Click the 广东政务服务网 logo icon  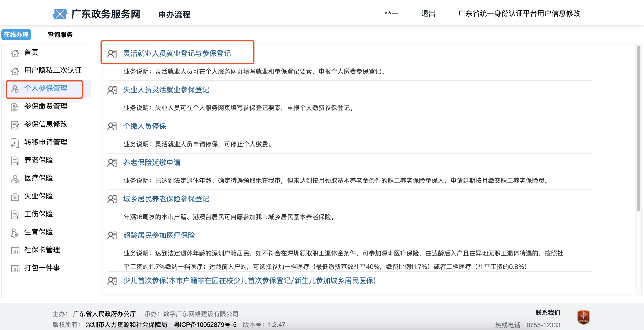coord(61,14)
